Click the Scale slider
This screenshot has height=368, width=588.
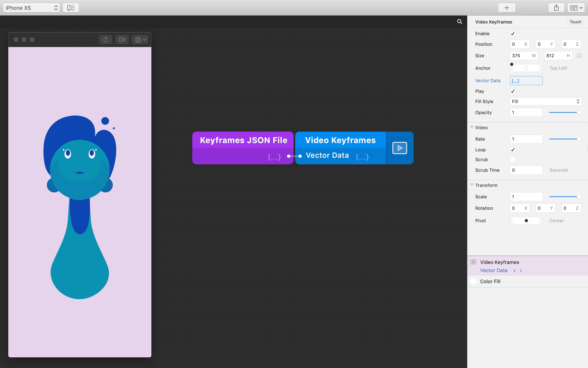point(565,197)
